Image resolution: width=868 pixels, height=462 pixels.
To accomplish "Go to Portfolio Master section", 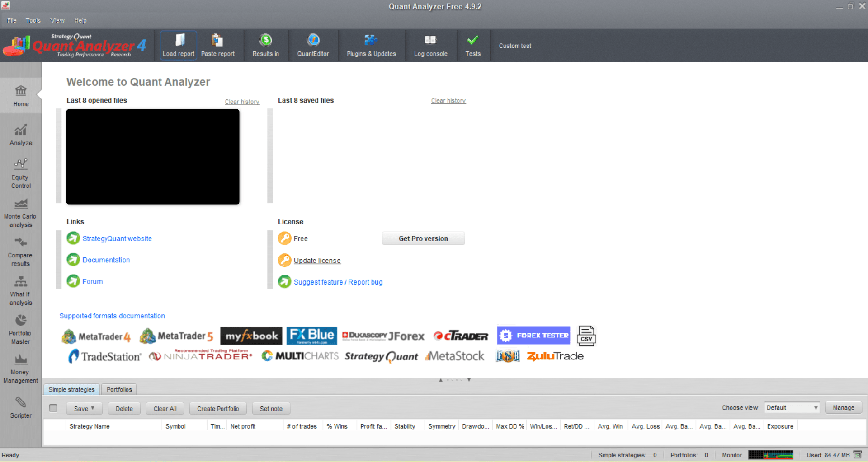I will click(21, 330).
